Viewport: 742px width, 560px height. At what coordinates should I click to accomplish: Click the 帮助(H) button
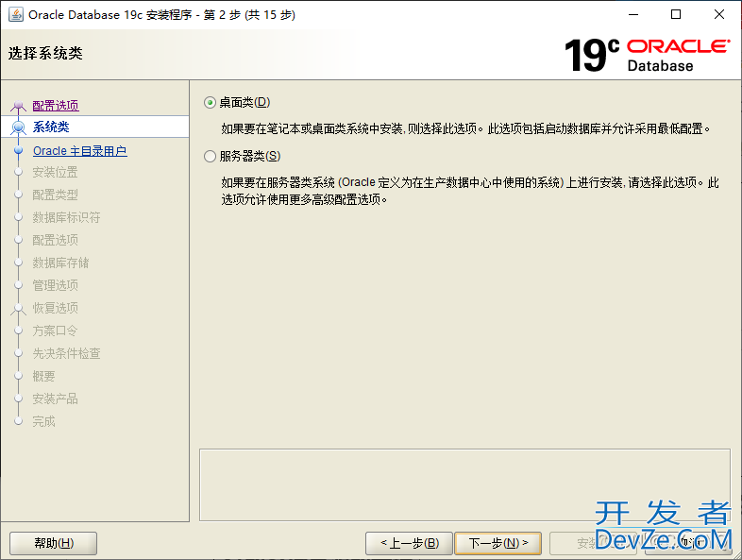(54, 543)
